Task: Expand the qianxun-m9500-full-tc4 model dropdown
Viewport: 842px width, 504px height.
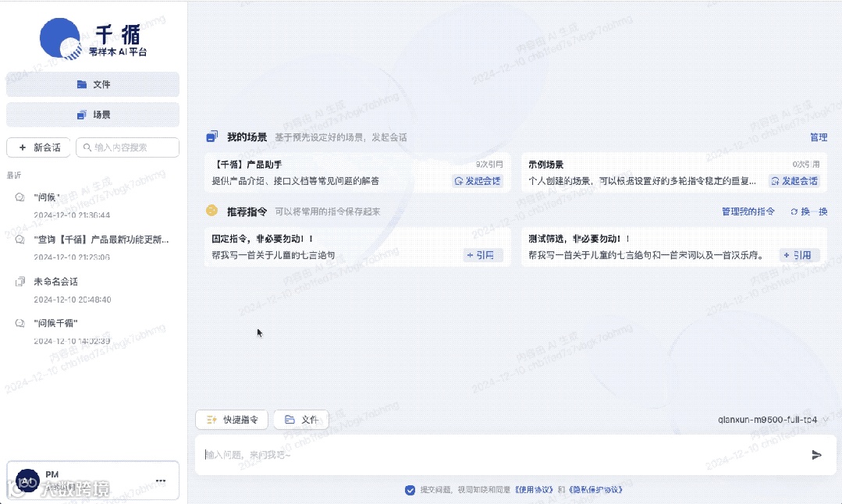Action: [773, 420]
